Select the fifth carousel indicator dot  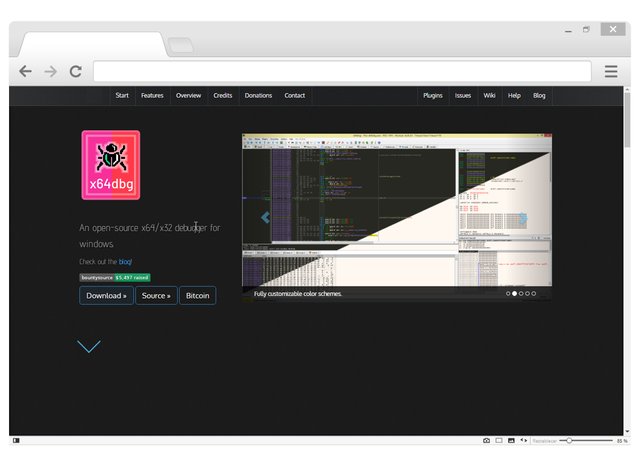[x=534, y=293]
